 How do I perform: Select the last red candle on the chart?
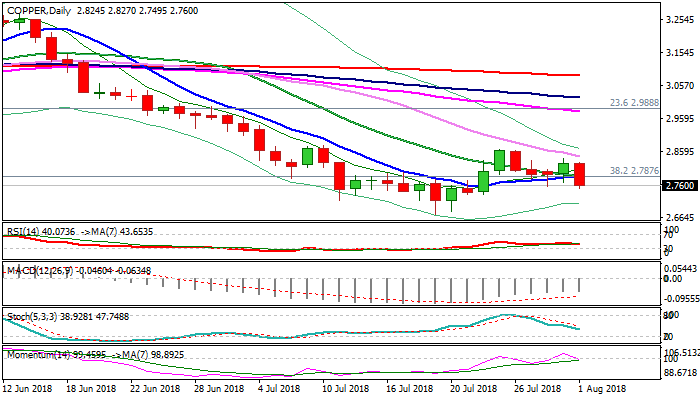point(581,174)
